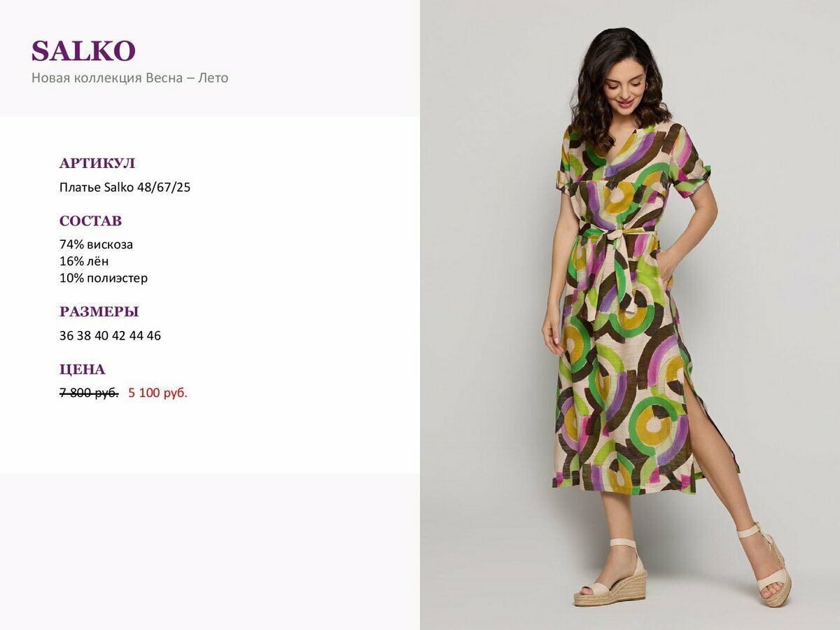
Task: Click the СОСТАВ heading
Action: [x=90, y=221]
